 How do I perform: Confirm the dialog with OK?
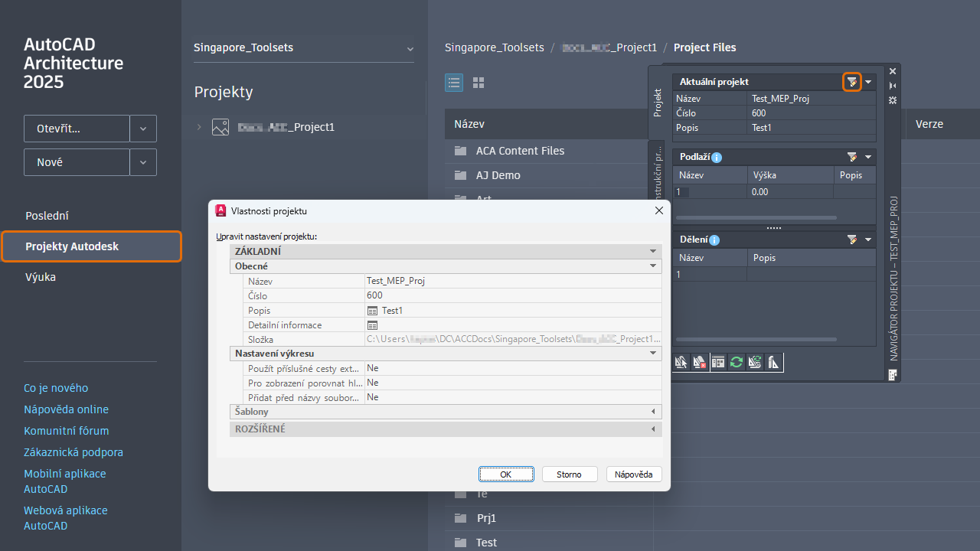pos(506,474)
